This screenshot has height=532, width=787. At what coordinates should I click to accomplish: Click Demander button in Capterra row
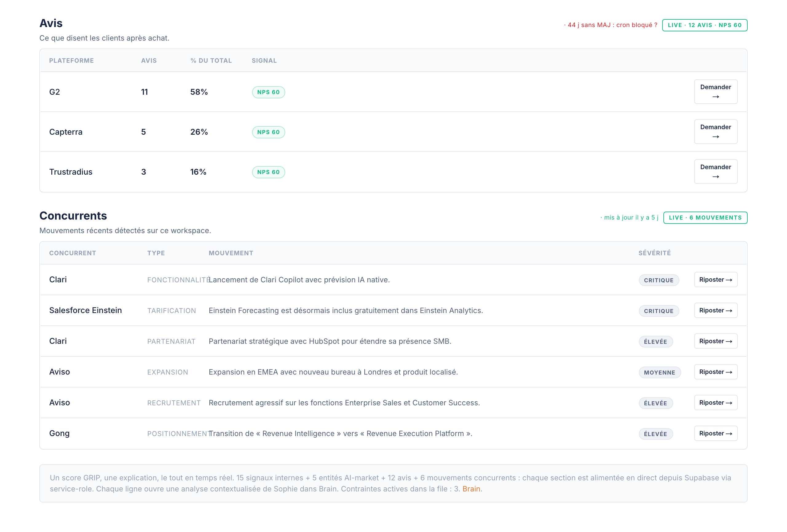click(x=716, y=132)
